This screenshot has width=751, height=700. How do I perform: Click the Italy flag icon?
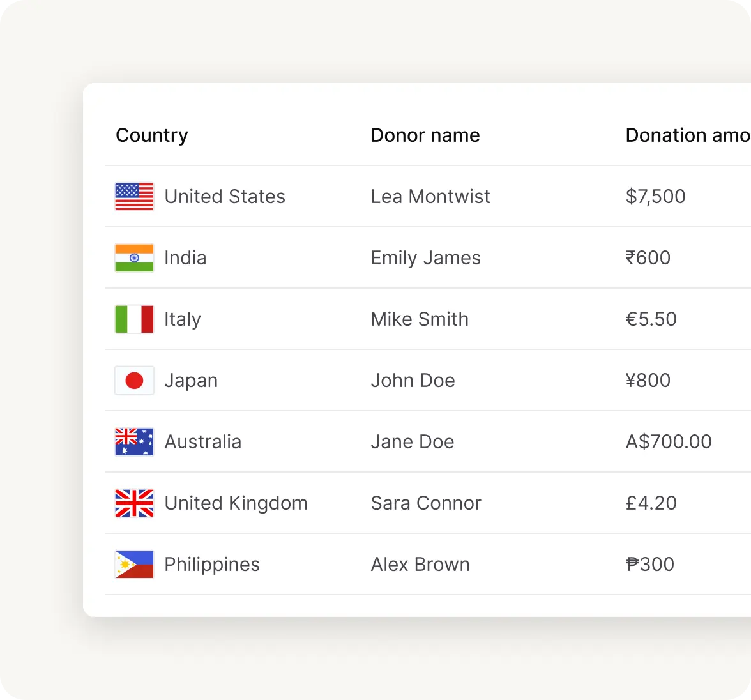point(134,319)
